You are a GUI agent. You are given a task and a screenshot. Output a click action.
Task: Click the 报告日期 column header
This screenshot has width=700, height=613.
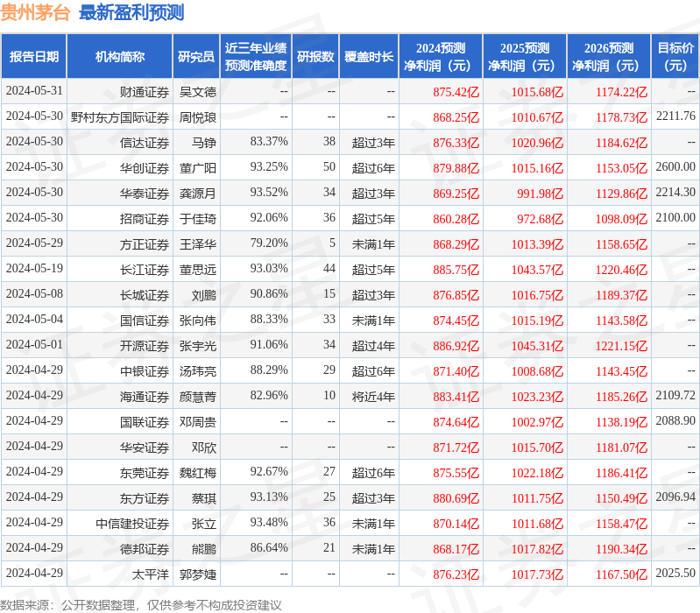point(34,56)
